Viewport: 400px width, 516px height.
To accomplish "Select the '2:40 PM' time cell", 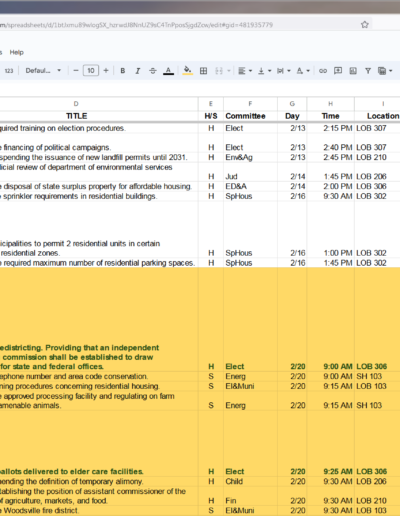I will tap(331, 143).
